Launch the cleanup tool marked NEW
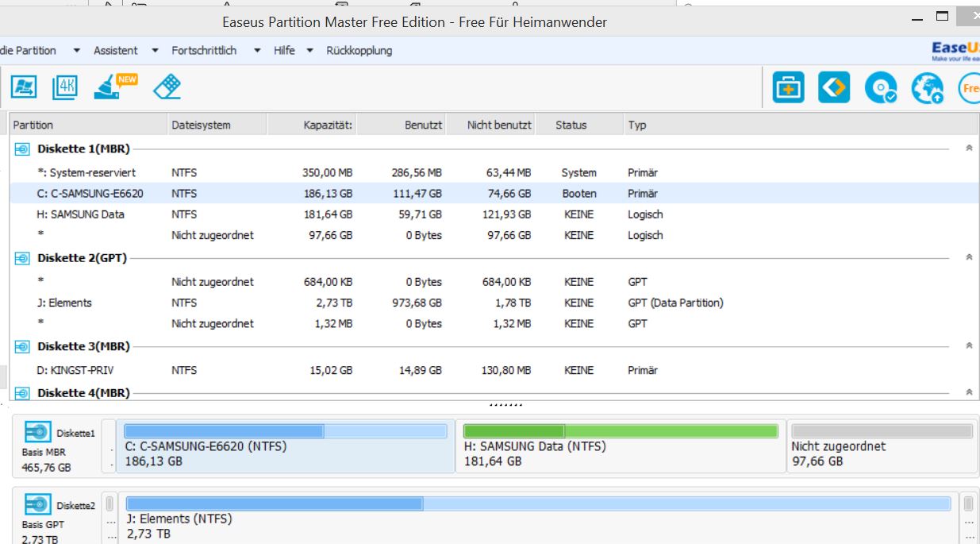 click(x=115, y=86)
